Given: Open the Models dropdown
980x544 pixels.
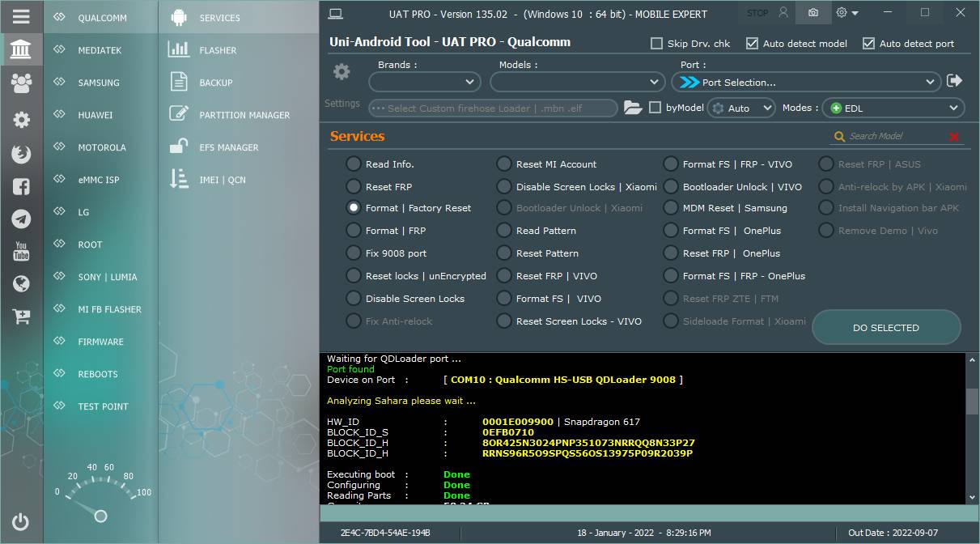Looking at the screenshot, I should tap(578, 82).
